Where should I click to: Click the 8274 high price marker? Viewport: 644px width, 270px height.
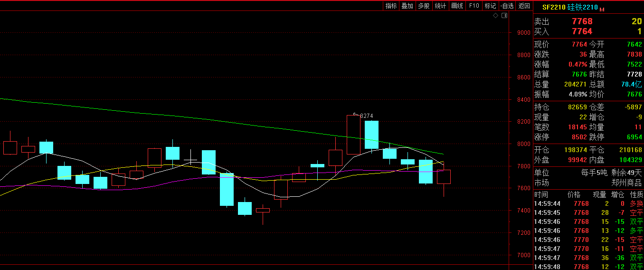(x=366, y=116)
